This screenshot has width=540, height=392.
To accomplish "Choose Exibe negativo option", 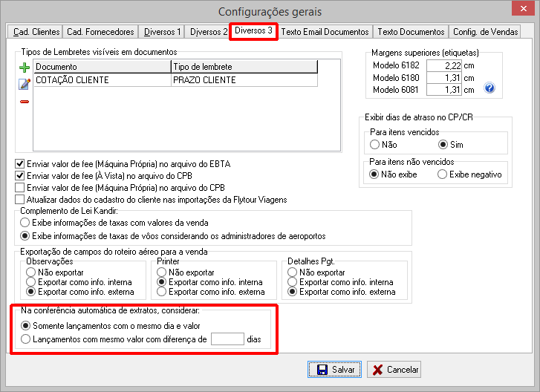I will click(x=442, y=174).
